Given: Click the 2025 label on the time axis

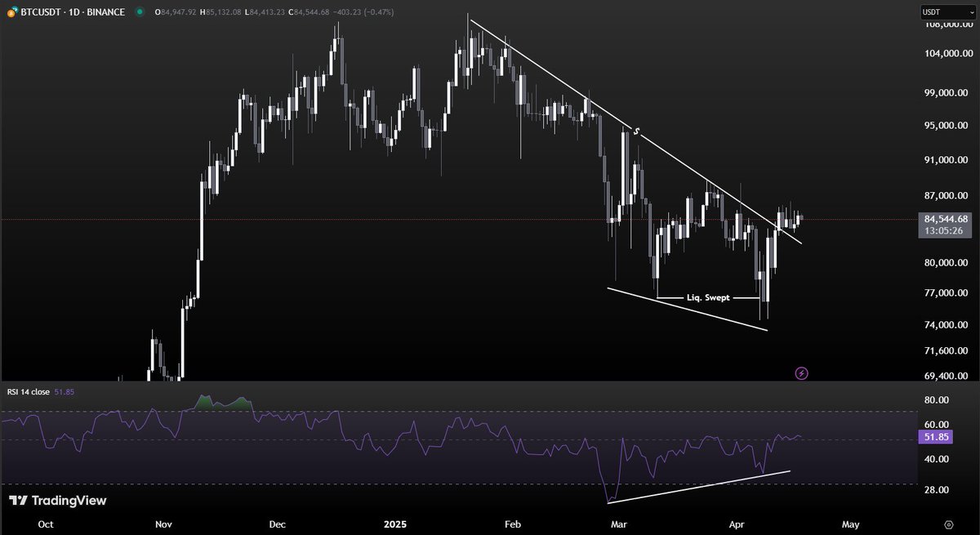Looking at the screenshot, I should coord(395,524).
